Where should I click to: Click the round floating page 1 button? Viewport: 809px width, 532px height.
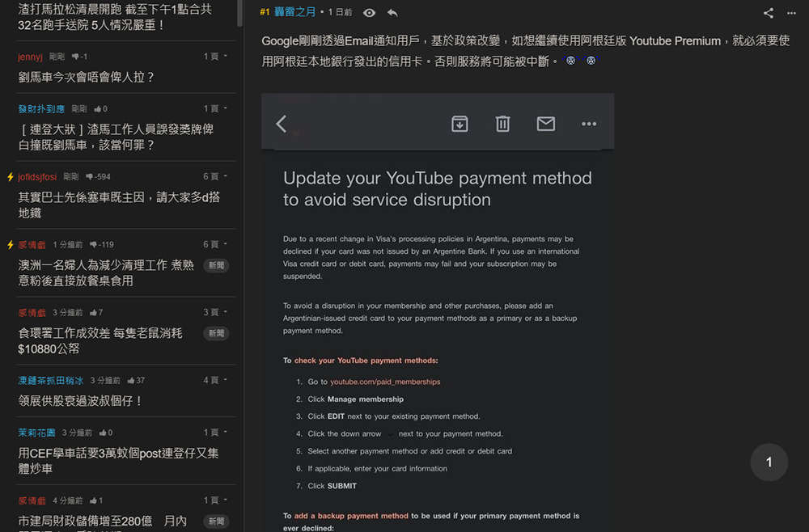(x=769, y=462)
